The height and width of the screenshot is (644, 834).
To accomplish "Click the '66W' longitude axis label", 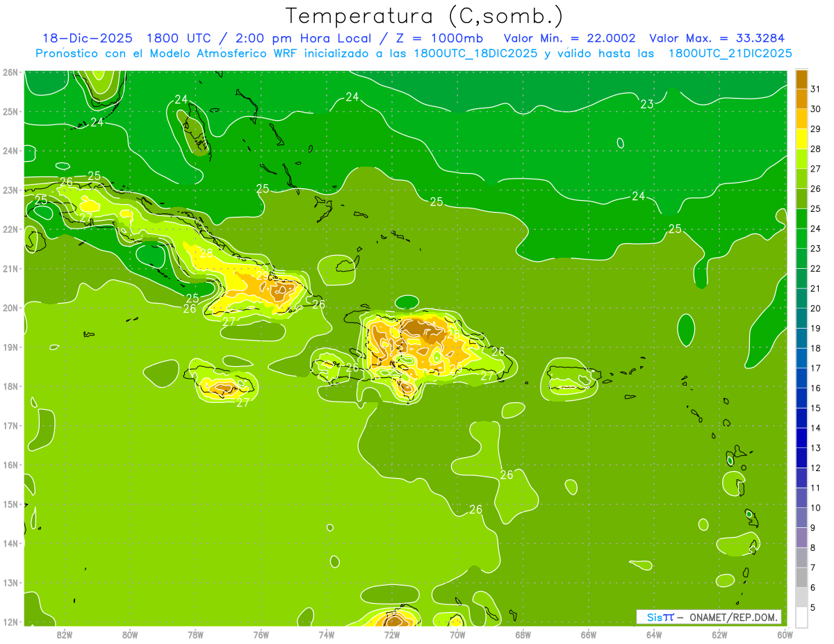I will click(589, 634).
